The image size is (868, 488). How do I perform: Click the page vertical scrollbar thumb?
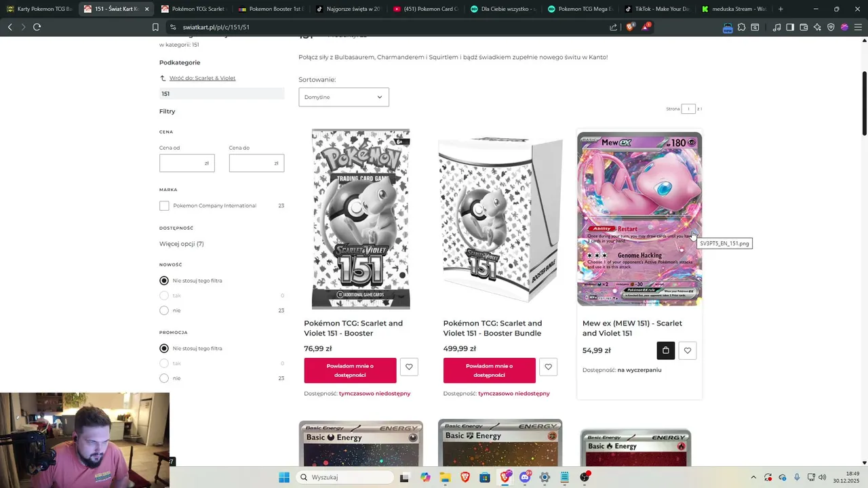[x=865, y=103]
